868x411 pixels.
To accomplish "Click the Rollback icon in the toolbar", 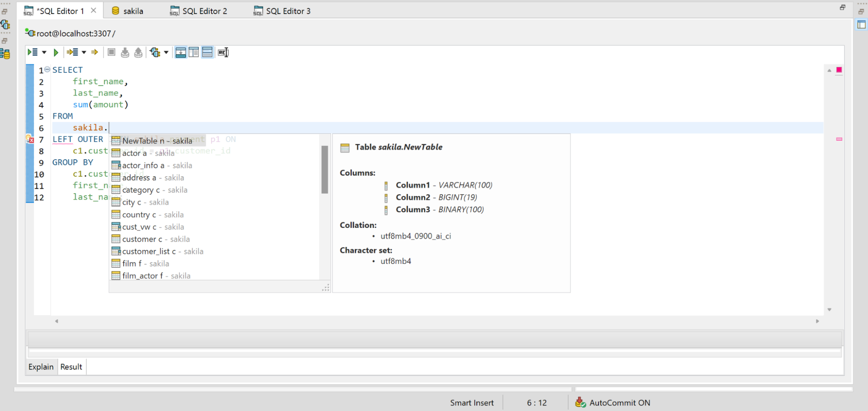I will click(x=138, y=53).
